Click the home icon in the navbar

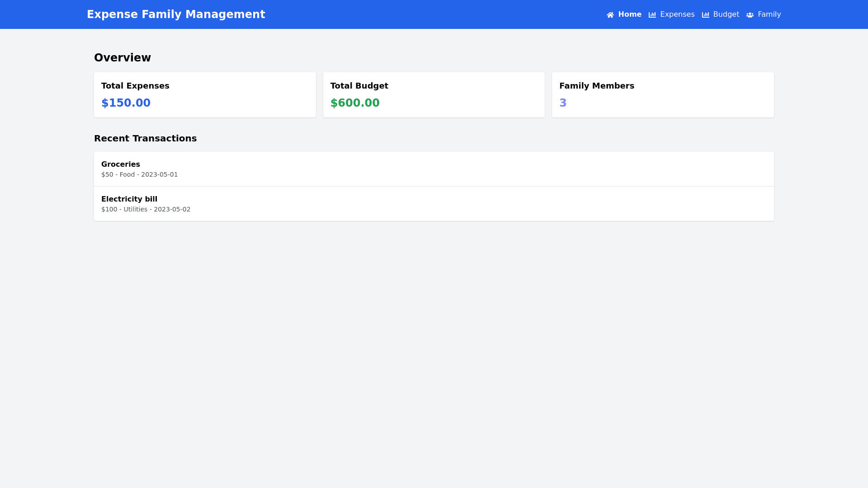click(610, 14)
